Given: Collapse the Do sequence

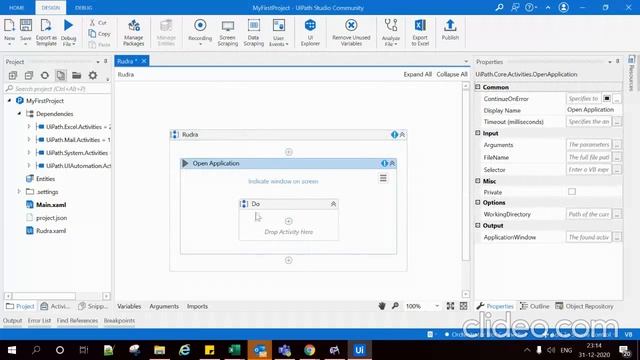Looking at the screenshot, I should pyautogui.click(x=333, y=204).
